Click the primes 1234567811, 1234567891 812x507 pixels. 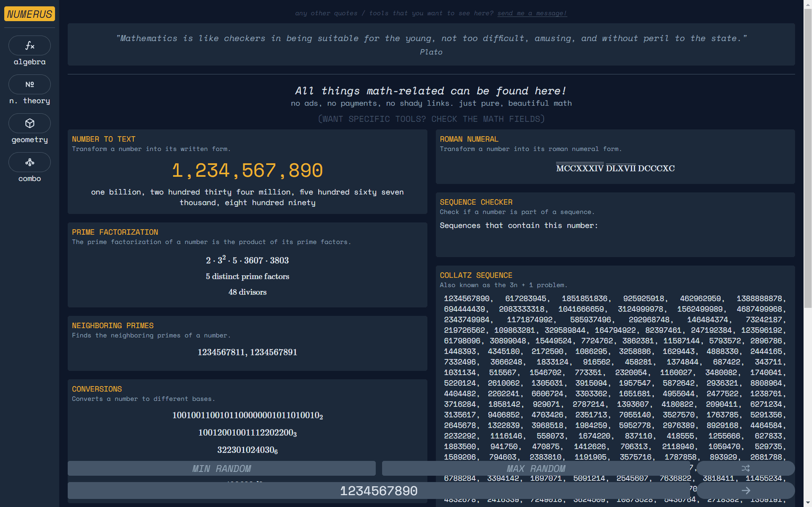(248, 352)
